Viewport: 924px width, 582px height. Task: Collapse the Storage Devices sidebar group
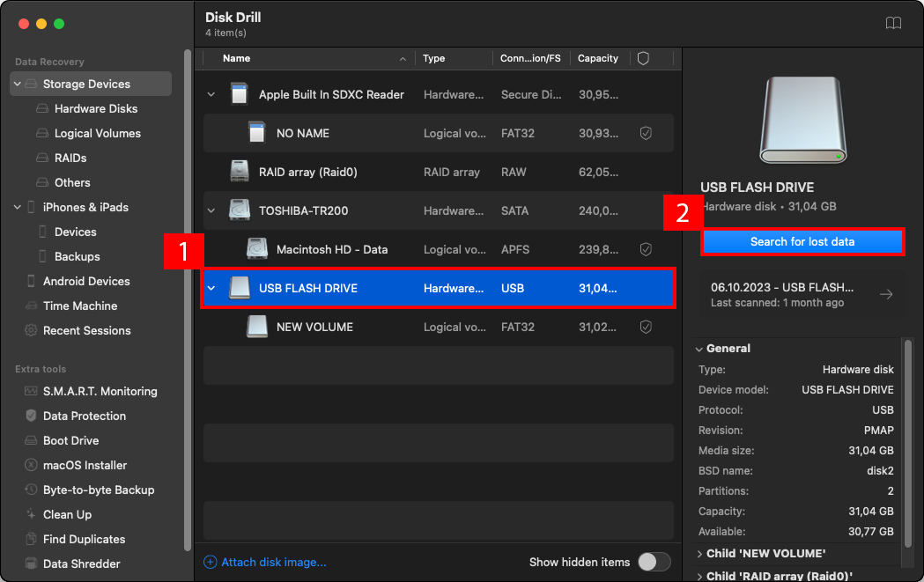click(18, 84)
